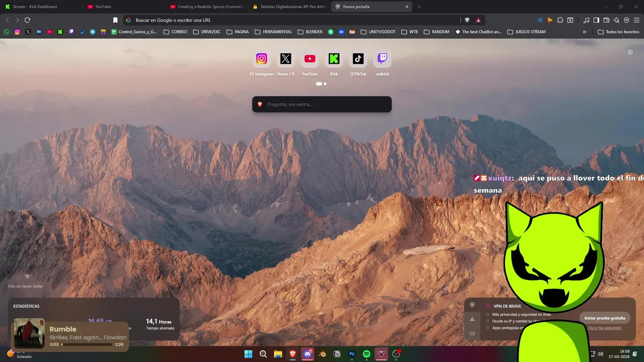Toggle the browser sidebar panel icon
The width and height of the screenshot is (644, 362).
tap(596, 20)
